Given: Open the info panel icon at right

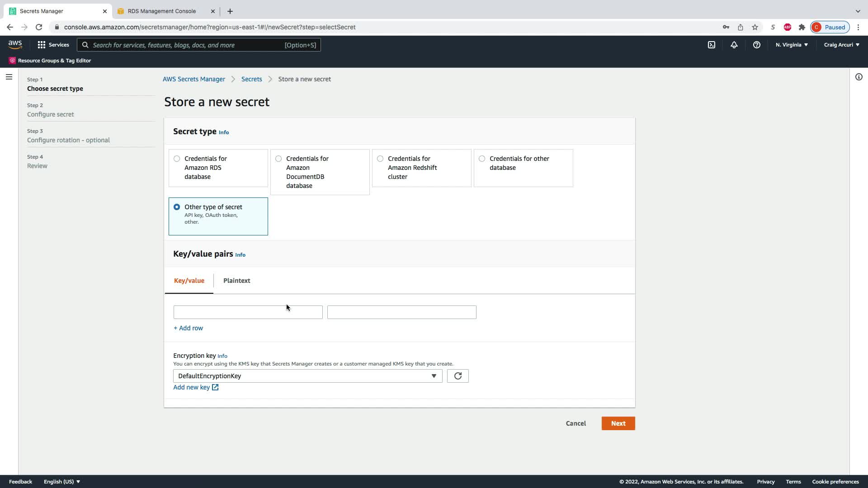Looking at the screenshot, I should pyautogui.click(x=859, y=77).
